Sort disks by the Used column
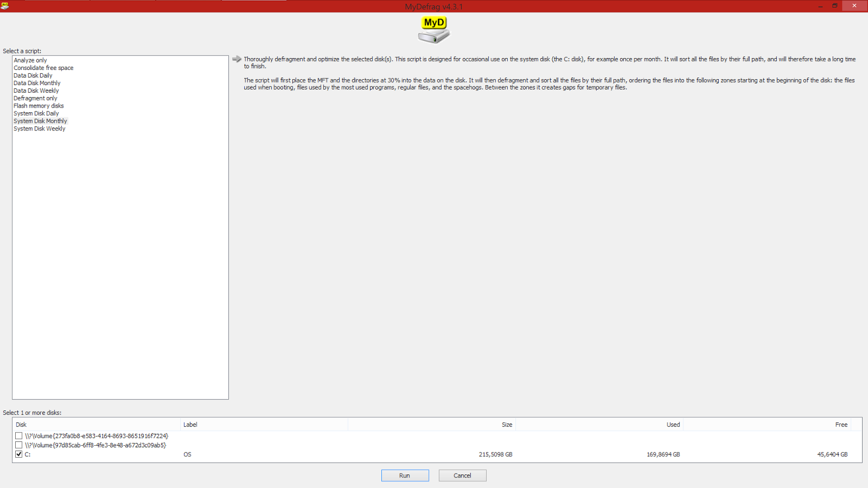Screen dimensions: 868x488 point(599,425)
